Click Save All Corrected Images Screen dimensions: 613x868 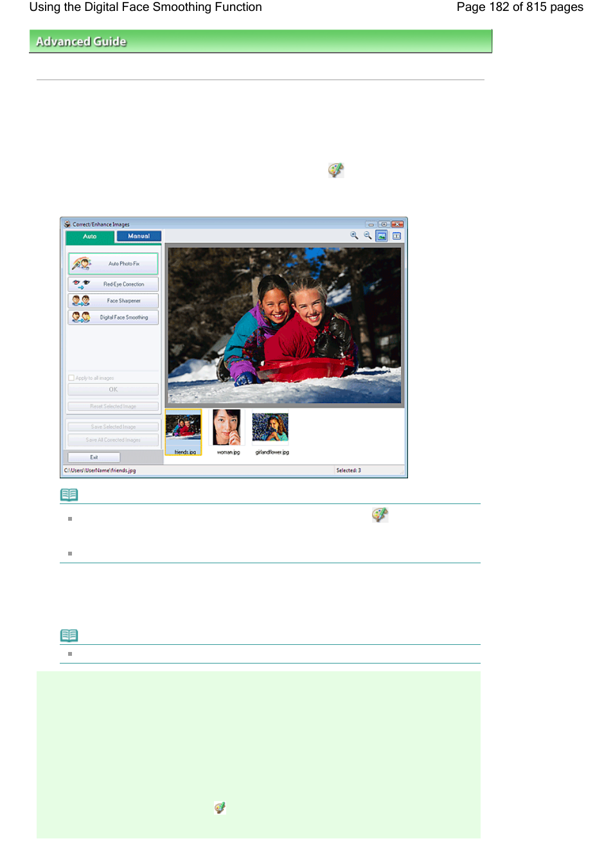[x=113, y=440]
